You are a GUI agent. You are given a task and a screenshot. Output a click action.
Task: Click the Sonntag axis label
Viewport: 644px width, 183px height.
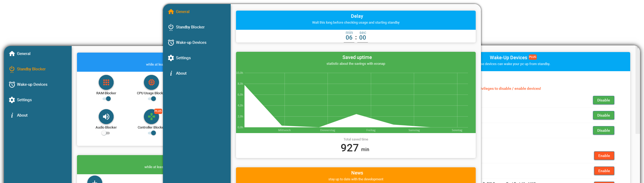(457, 130)
